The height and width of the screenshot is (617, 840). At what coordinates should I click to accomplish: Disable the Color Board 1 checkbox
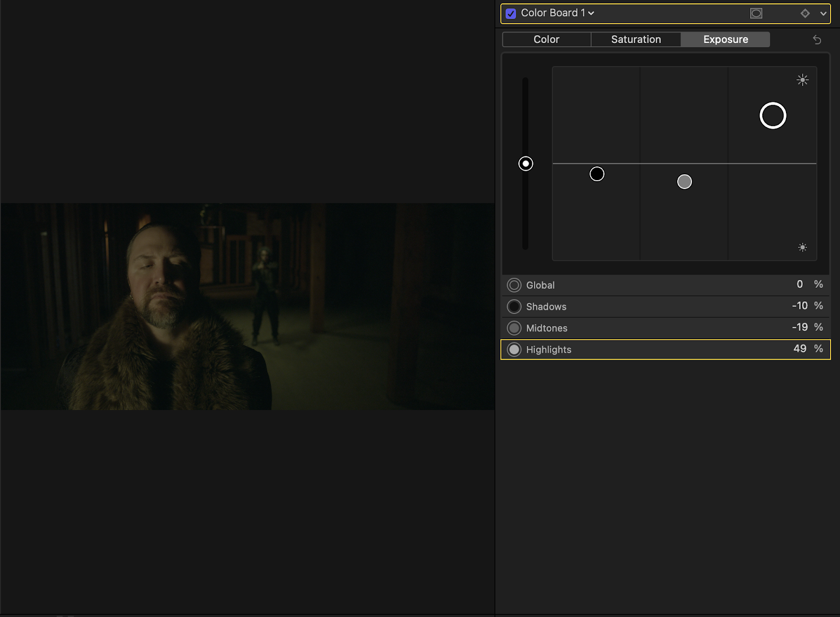[x=511, y=14]
